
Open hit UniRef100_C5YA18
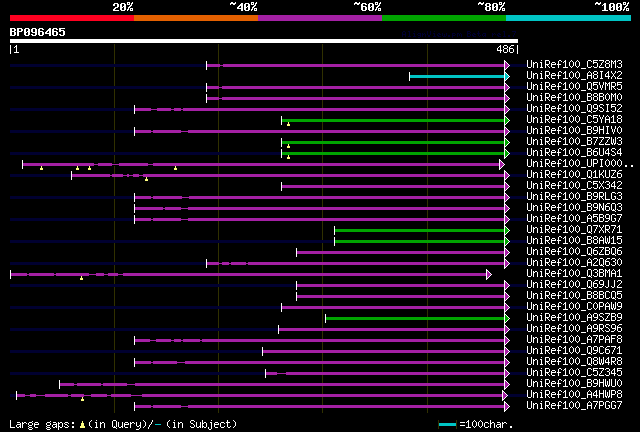(574, 120)
